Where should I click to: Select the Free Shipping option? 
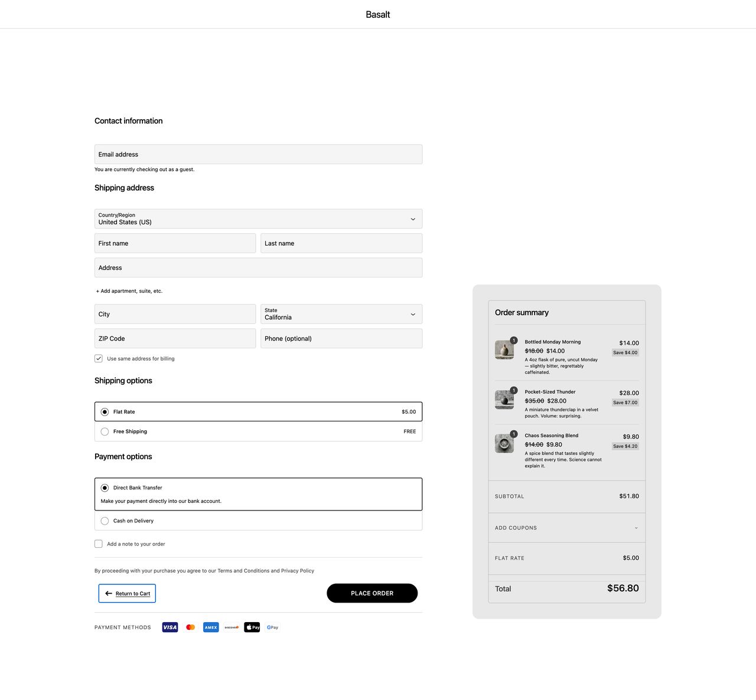click(x=105, y=431)
